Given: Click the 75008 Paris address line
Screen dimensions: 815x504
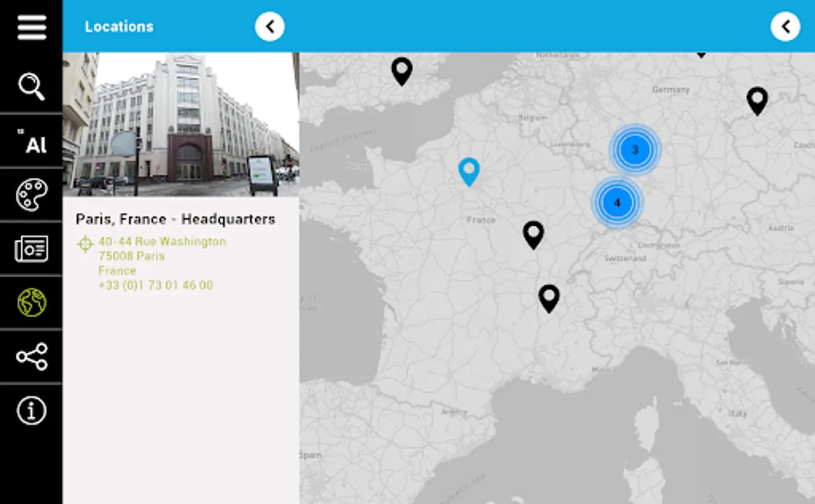Looking at the screenshot, I should coord(132,256).
